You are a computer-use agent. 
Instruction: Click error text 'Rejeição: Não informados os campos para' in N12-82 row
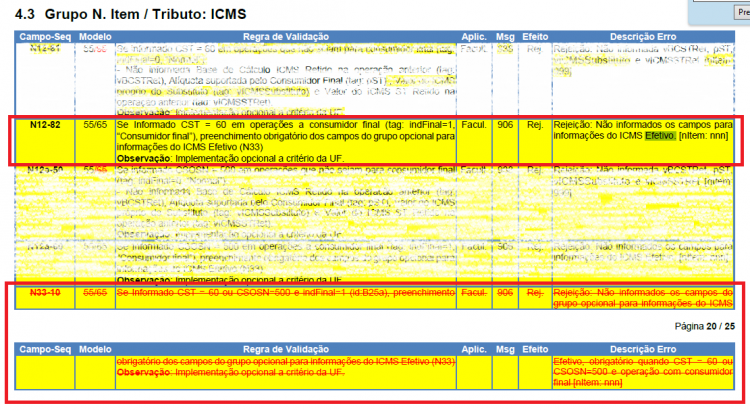643,125
